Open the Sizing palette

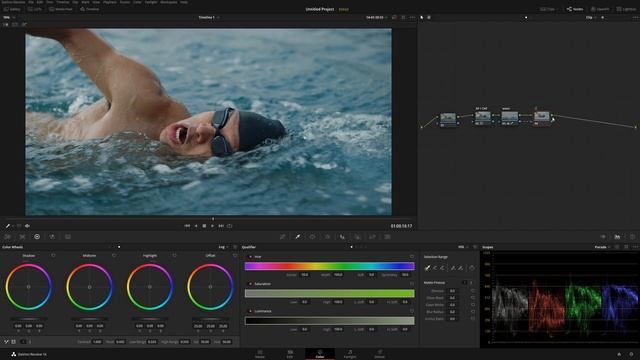pyautogui.click(x=372, y=237)
